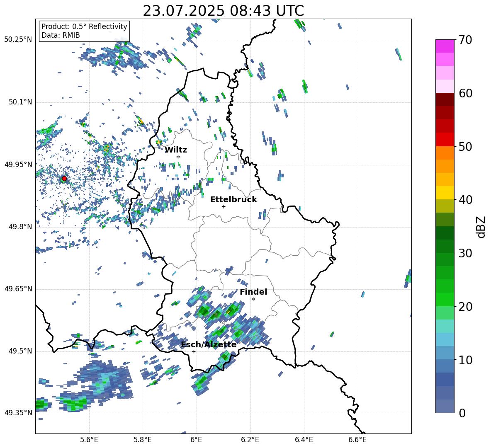Click the 6.2°E longitude label

pos(250,440)
